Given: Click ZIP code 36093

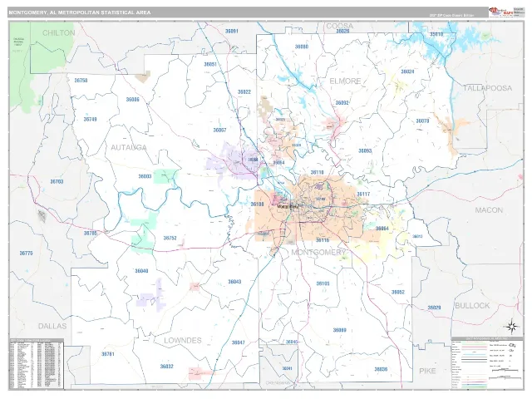Looking at the screenshot, I should click(365, 151).
